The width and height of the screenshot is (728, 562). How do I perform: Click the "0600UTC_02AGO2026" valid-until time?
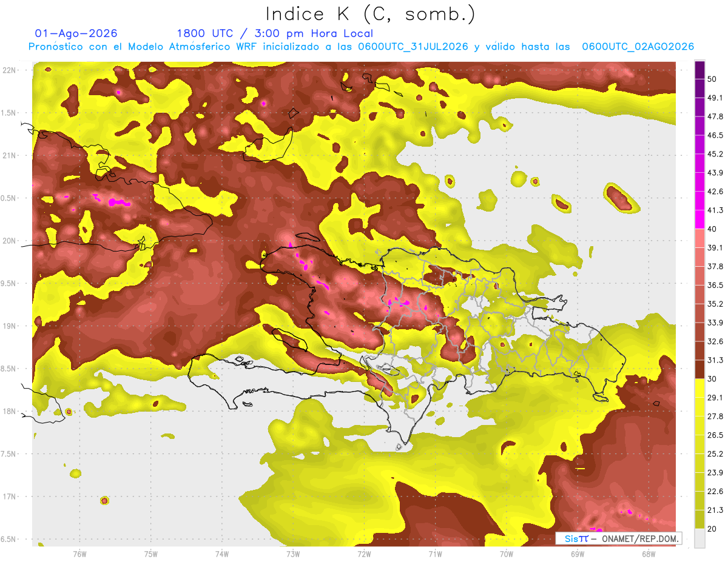point(638,47)
